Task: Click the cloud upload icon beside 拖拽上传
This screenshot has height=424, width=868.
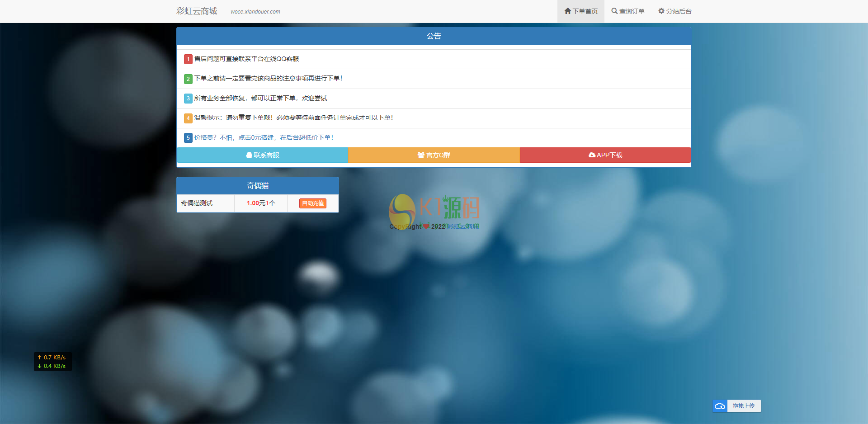Action: point(720,406)
